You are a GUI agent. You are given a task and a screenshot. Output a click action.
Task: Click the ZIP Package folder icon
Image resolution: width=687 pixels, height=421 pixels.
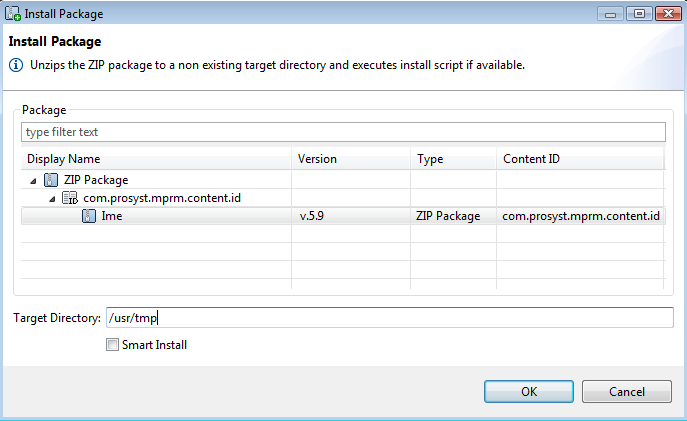tap(51, 180)
